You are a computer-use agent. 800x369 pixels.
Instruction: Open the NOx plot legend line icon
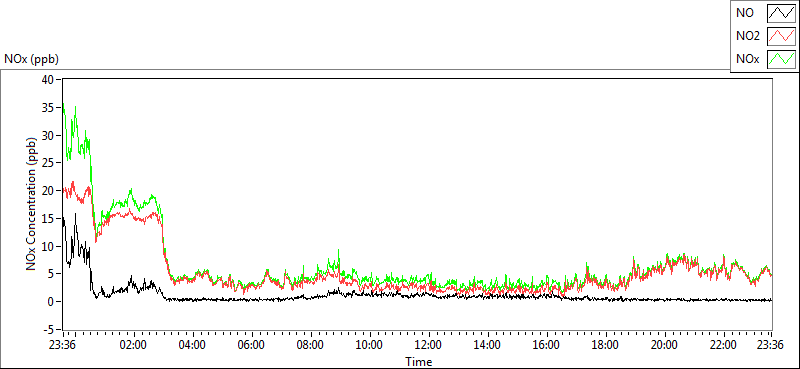pyautogui.click(x=781, y=59)
